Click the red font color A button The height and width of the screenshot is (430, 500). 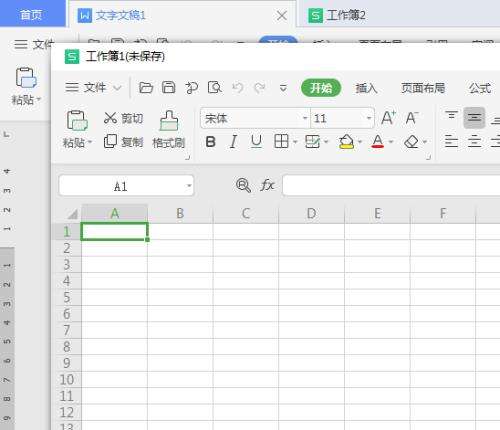[377, 142]
